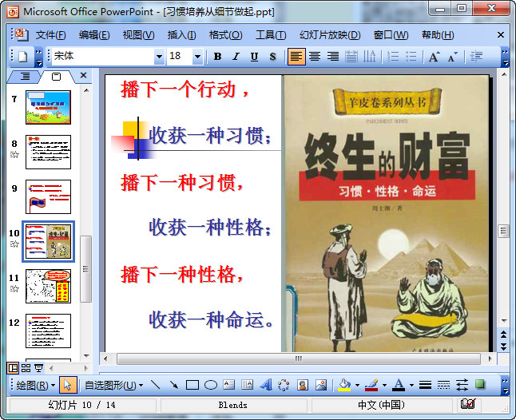Select the Oval tool
516x420 pixels.
coord(211,385)
